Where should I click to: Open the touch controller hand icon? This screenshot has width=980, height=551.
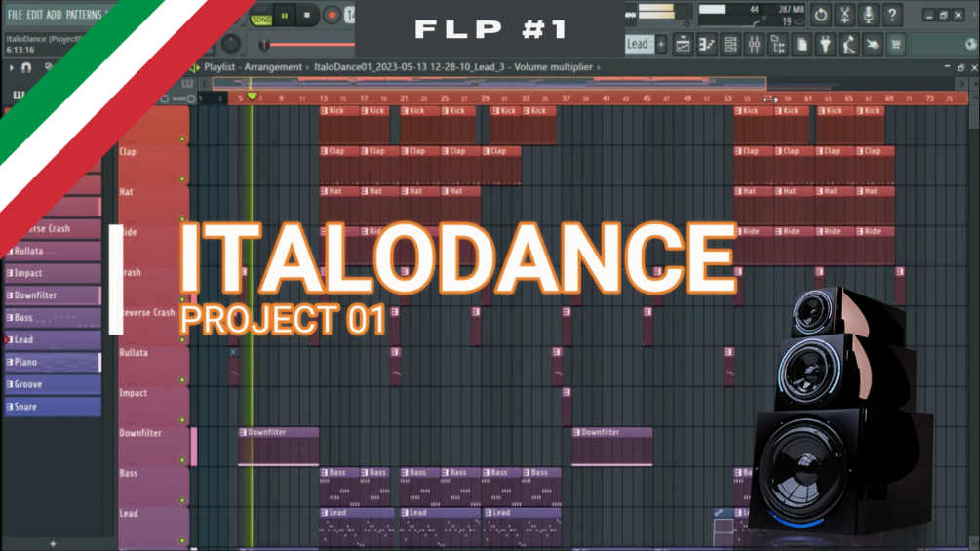tap(873, 44)
